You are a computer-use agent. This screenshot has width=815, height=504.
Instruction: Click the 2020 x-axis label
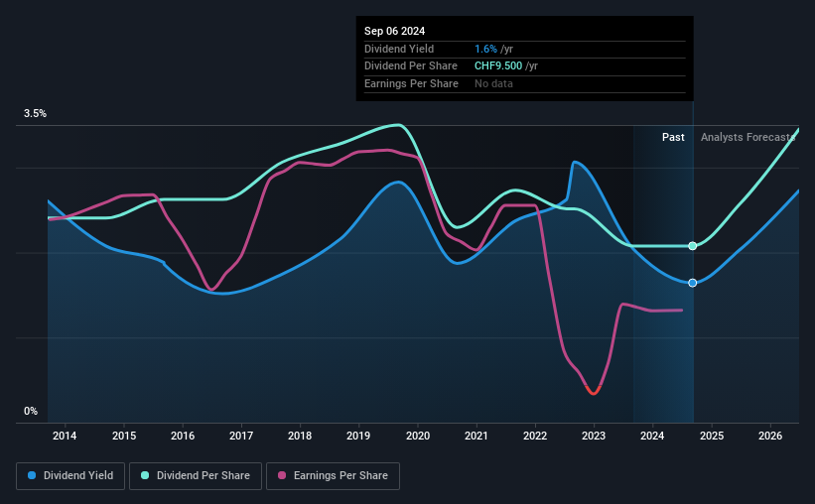pyautogui.click(x=417, y=436)
